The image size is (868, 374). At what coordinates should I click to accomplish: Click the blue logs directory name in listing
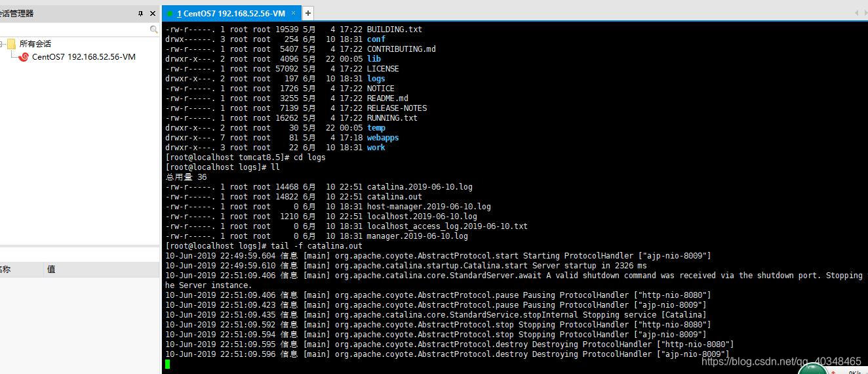click(376, 79)
